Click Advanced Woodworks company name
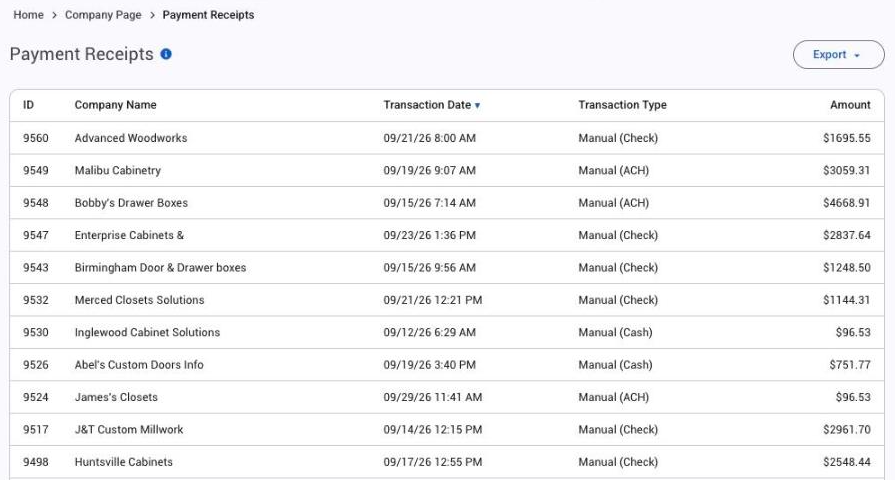Screen dimensions: 895x480 click(x=131, y=138)
